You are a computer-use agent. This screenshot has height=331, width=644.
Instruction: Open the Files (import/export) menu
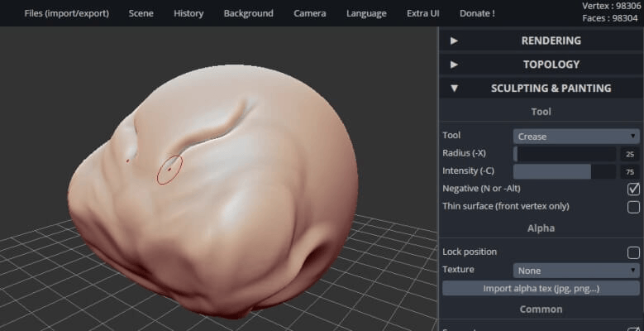pyautogui.click(x=66, y=13)
